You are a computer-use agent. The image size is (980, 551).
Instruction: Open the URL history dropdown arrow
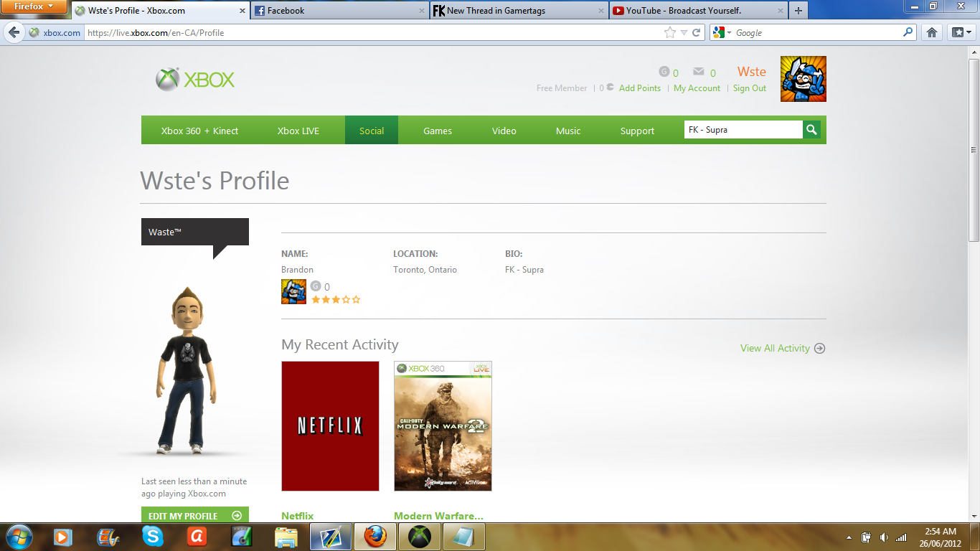[x=684, y=33]
